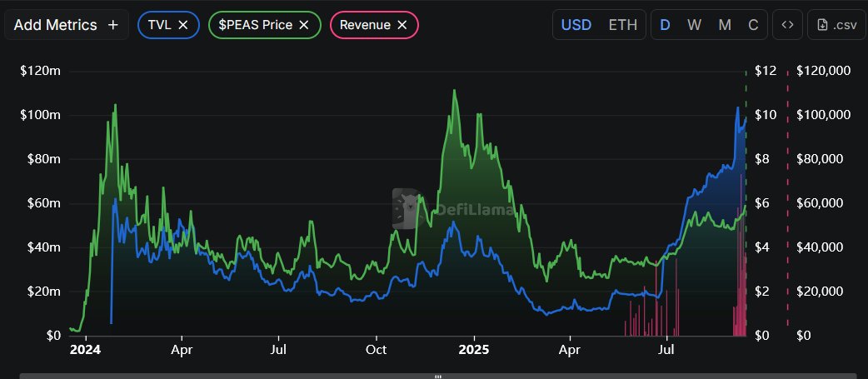The width and height of the screenshot is (868, 379).
Task: Click the $80m TVL axis label
Action: pos(42,159)
